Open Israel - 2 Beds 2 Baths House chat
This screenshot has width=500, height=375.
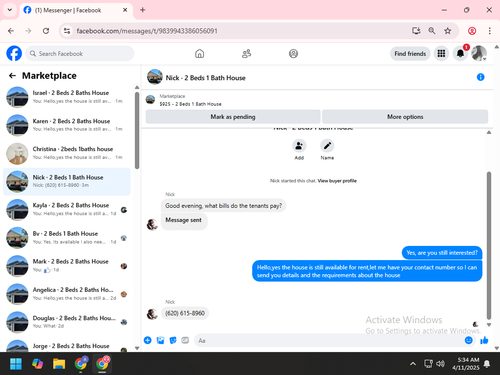[67, 97]
